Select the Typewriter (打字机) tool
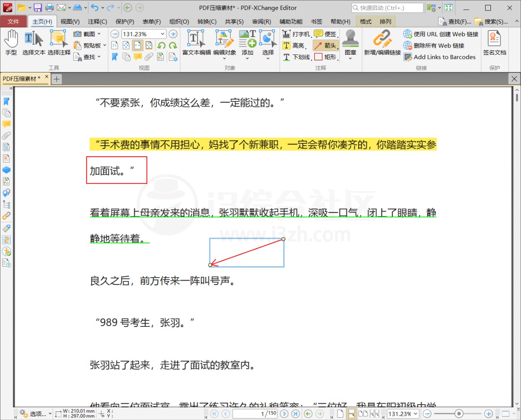Image resolution: width=521 pixels, height=420 pixels. (296, 34)
